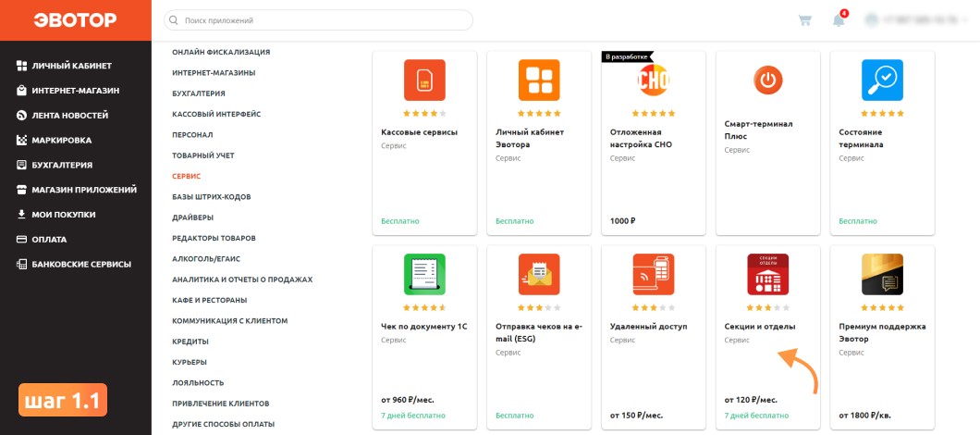Click the Отложенная настройка СНО app icon
The image size is (980, 435).
tap(653, 81)
